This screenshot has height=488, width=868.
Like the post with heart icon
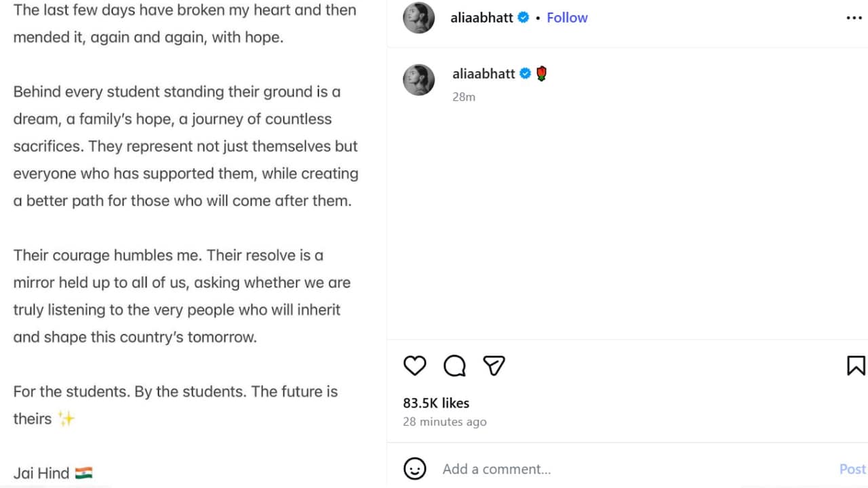click(x=415, y=366)
